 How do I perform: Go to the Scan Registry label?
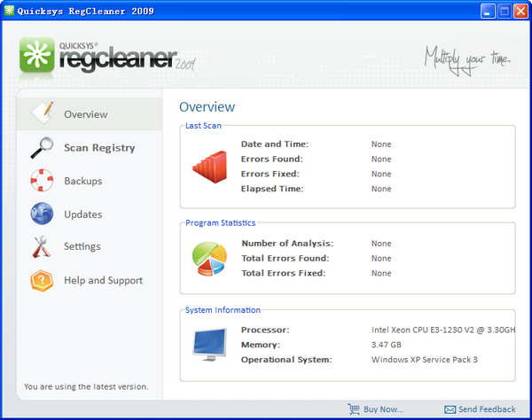pyautogui.click(x=99, y=148)
